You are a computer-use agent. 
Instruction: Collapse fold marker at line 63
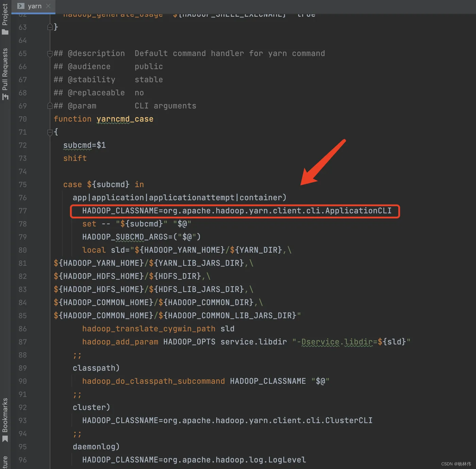50,27
